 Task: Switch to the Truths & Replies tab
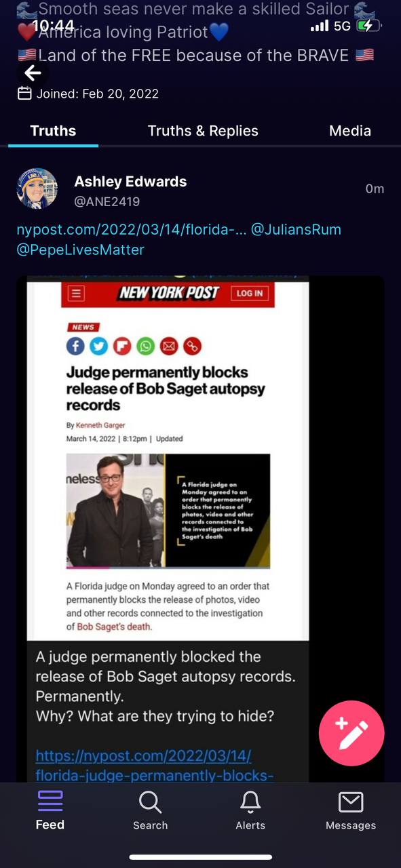click(x=203, y=131)
